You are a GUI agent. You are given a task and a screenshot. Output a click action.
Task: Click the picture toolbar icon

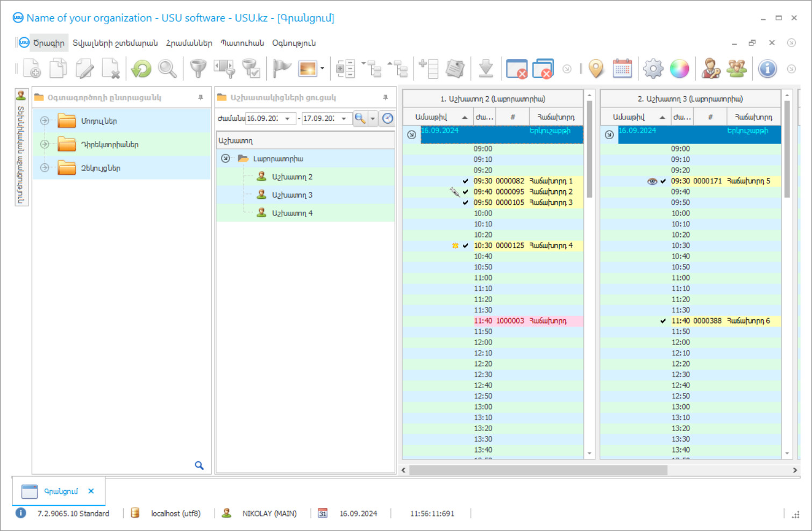[308, 69]
